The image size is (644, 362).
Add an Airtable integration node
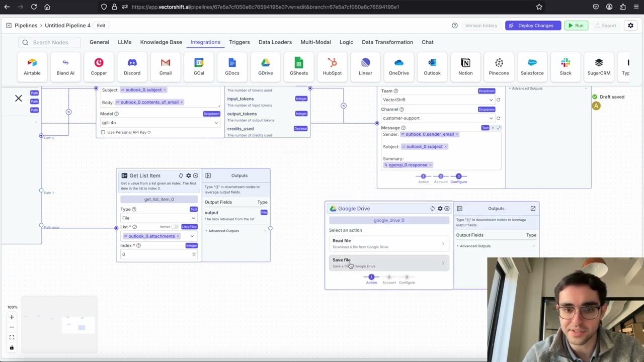tap(32, 67)
